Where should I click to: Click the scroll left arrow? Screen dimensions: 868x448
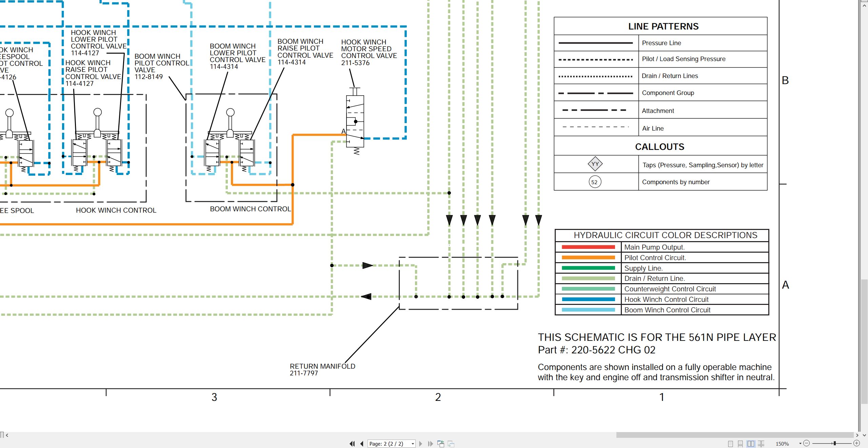7,435
